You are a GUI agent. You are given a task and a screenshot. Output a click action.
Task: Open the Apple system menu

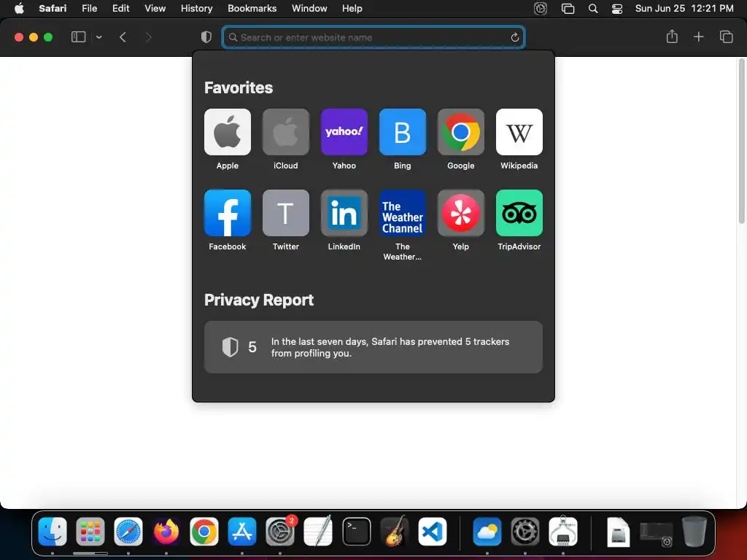[x=19, y=9]
